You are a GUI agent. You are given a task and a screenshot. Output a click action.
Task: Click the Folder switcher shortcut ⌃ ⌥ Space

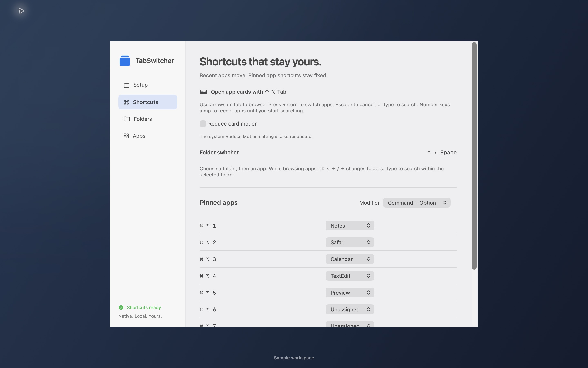click(442, 153)
